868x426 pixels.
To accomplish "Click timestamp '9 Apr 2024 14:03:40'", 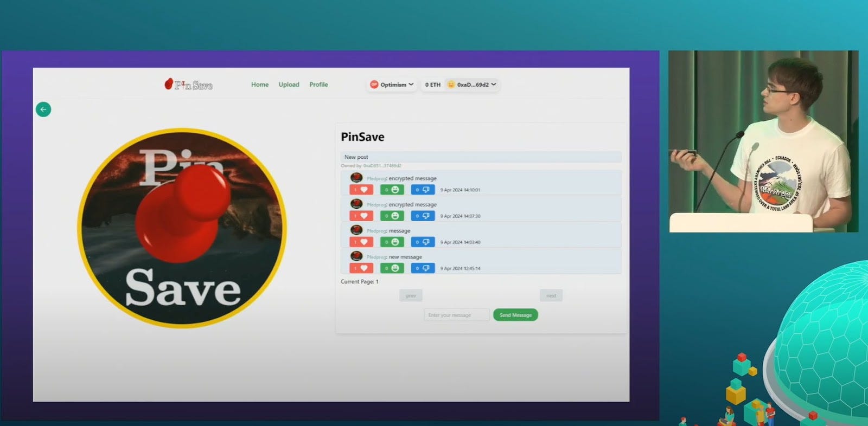I will (x=460, y=242).
